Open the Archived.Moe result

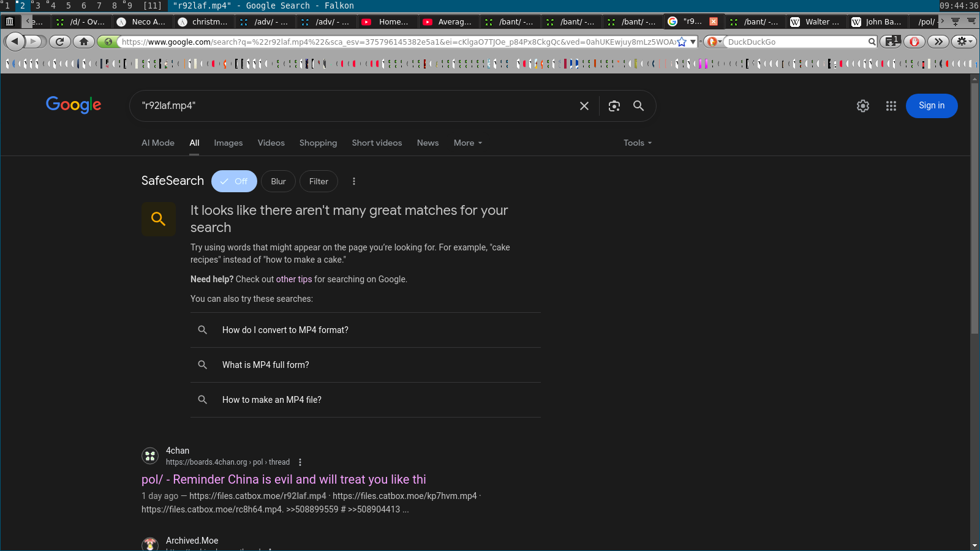pyautogui.click(x=192, y=541)
